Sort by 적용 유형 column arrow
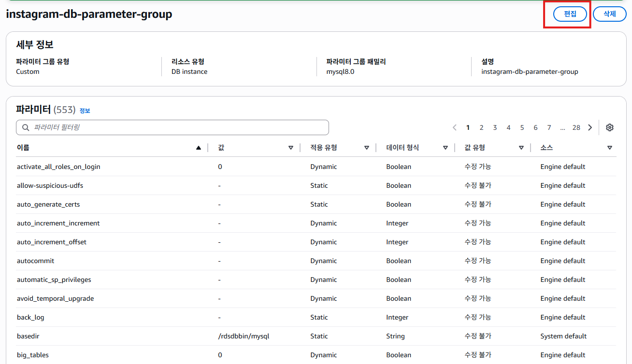Viewport: 632px width, 364px height. click(x=367, y=148)
